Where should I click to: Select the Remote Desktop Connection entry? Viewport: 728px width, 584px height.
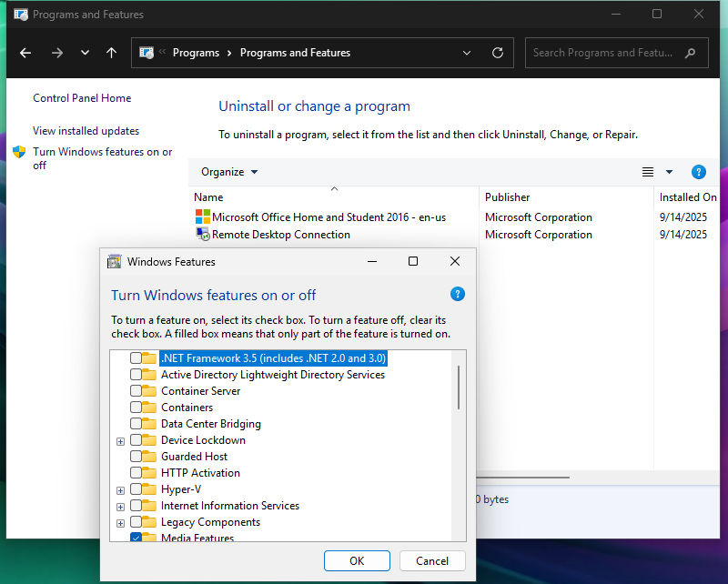pos(281,235)
